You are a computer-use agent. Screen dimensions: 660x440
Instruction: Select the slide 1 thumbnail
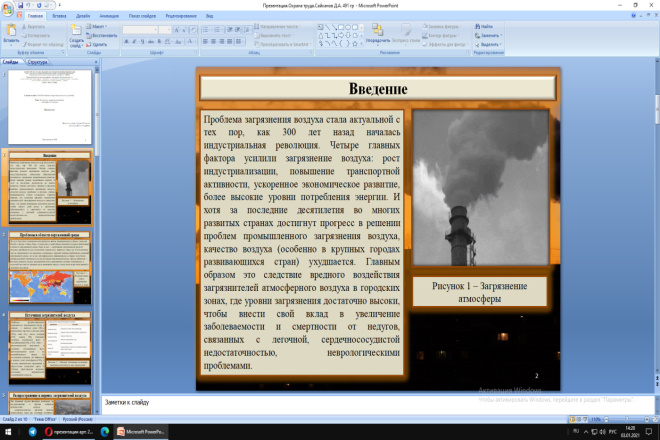click(x=50, y=107)
